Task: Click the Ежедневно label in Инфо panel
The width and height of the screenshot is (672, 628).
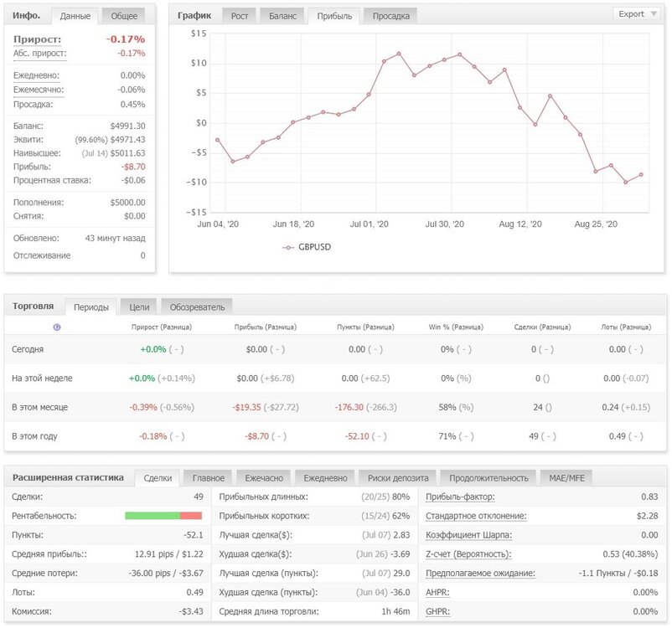Action: (x=36, y=75)
